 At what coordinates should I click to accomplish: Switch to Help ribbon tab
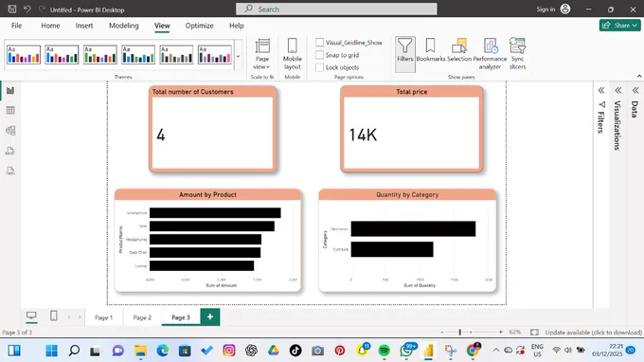pos(236,26)
